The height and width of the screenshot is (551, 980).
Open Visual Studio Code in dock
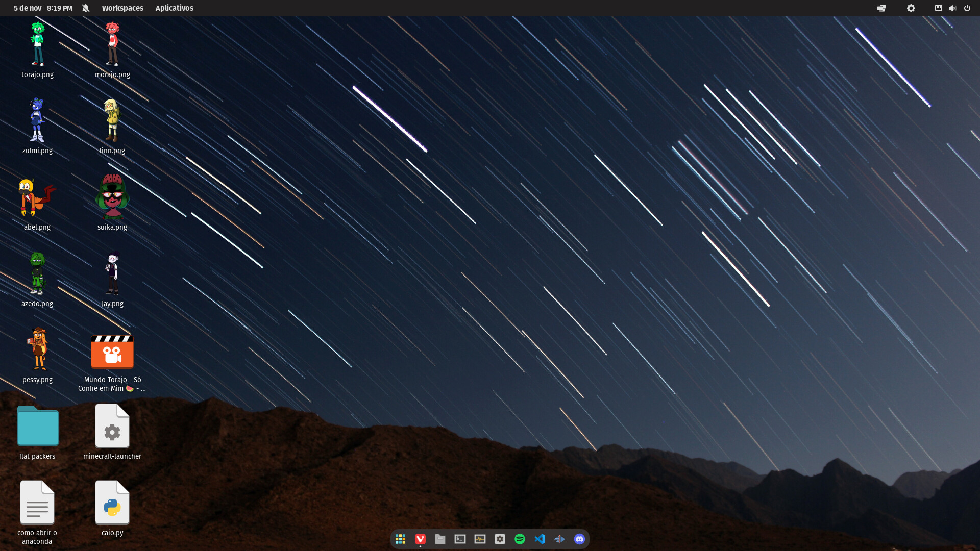[540, 539]
